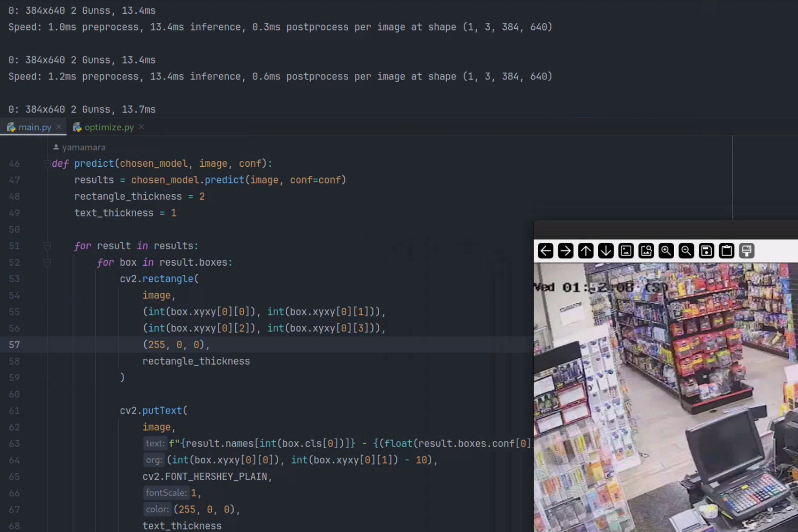Switch to the optimize.py tab
Viewport: 798px width, 532px height.
point(109,127)
